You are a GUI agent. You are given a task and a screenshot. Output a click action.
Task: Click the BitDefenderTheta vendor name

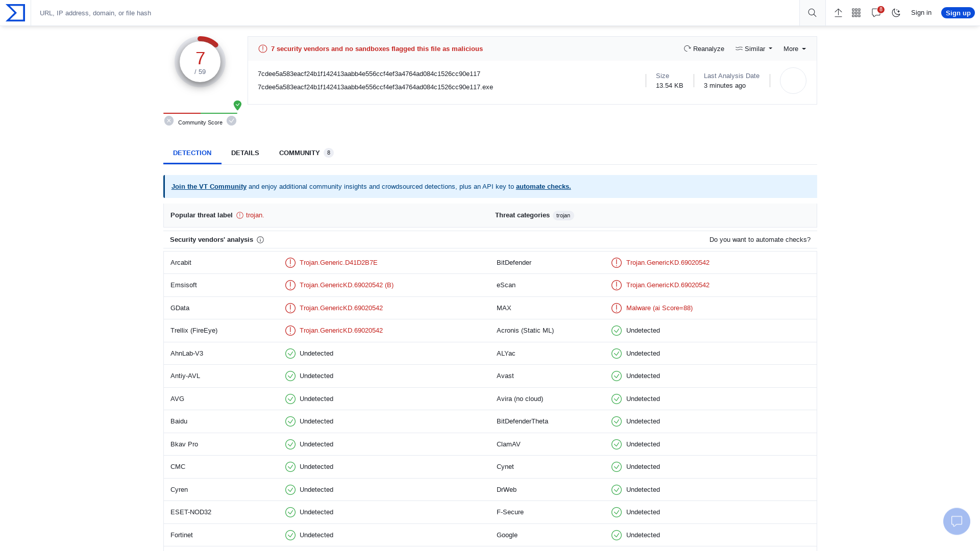pos(522,421)
